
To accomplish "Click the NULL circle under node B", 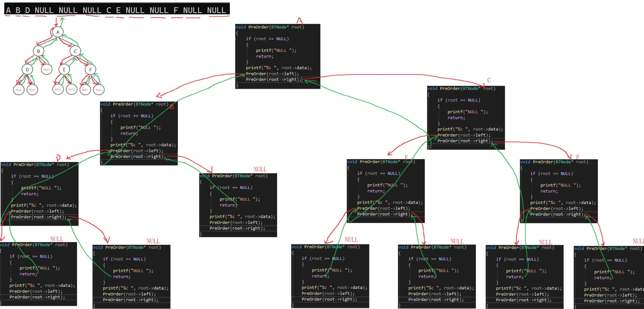I will point(47,69).
